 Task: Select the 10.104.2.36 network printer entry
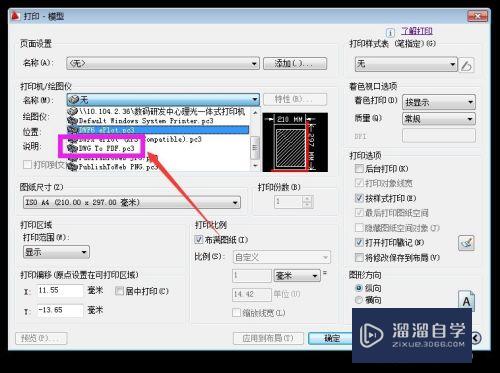click(158, 111)
